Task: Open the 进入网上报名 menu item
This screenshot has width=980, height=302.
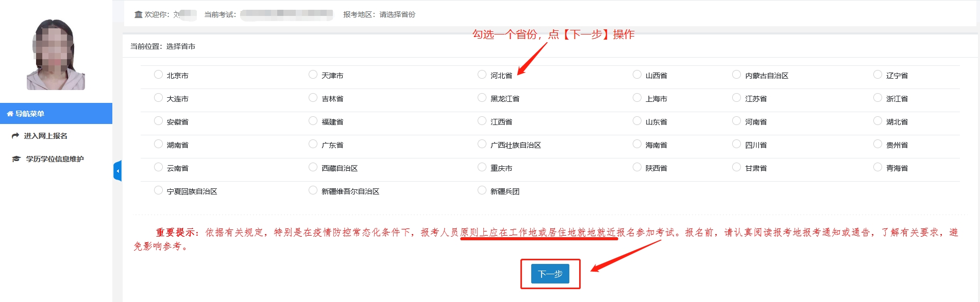Action: coord(45,136)
